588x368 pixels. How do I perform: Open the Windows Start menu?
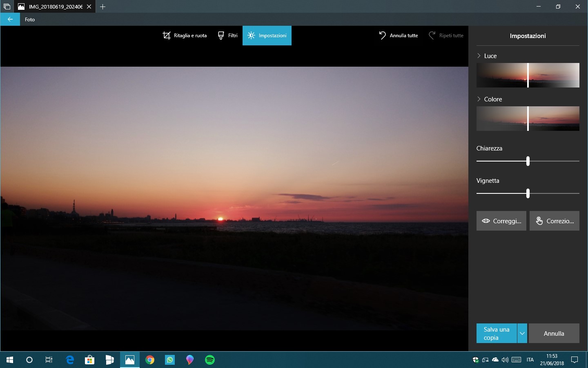10,360
